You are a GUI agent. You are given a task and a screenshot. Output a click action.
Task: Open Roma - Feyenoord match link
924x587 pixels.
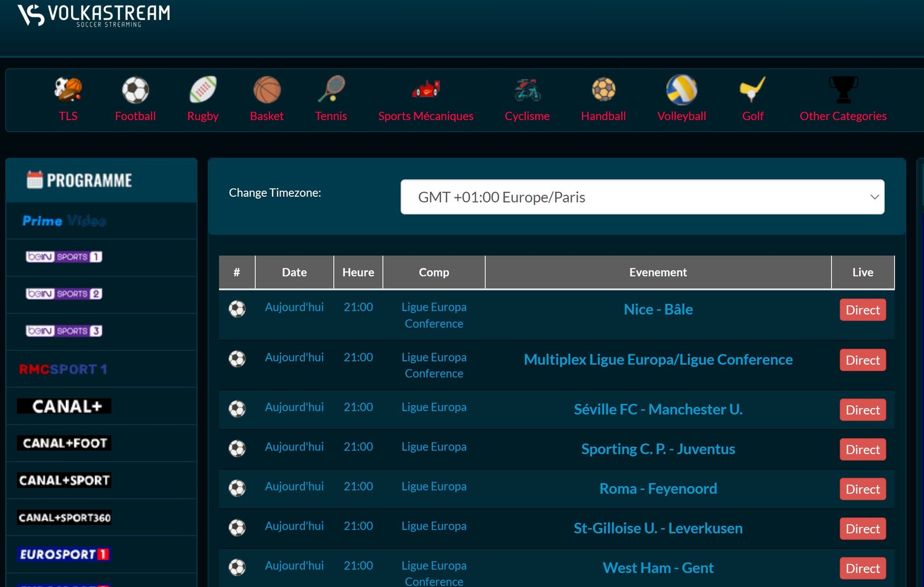[x=658, y=489]
